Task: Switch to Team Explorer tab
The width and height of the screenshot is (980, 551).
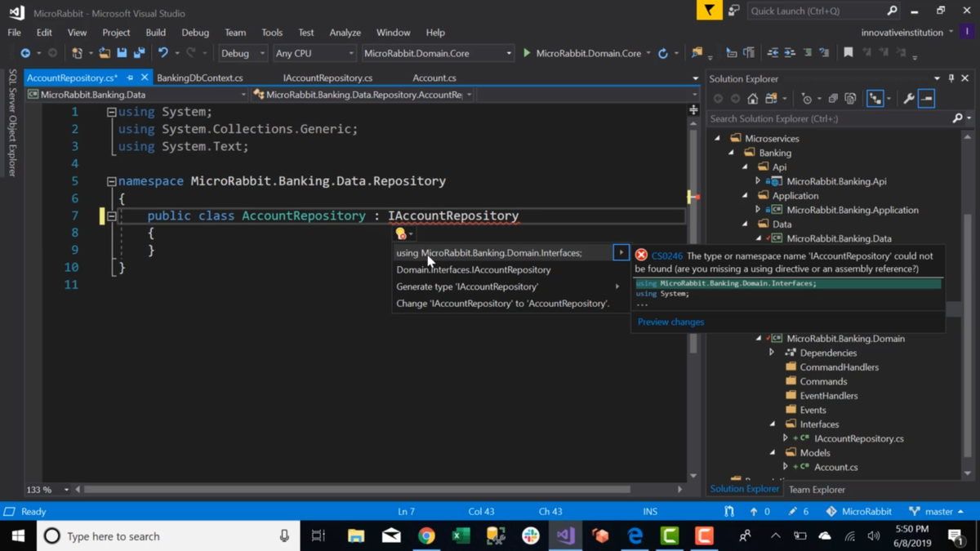Action: (x=817, y=490)
